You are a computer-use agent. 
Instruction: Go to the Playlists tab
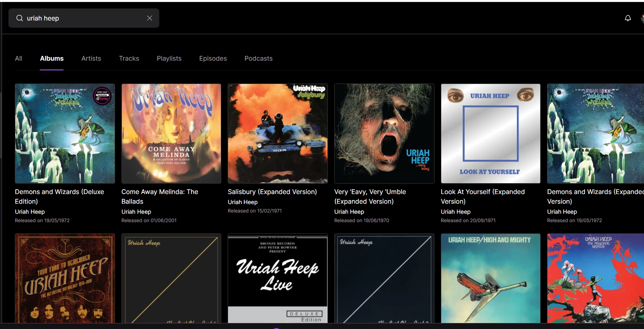click(x=169, y=58)
